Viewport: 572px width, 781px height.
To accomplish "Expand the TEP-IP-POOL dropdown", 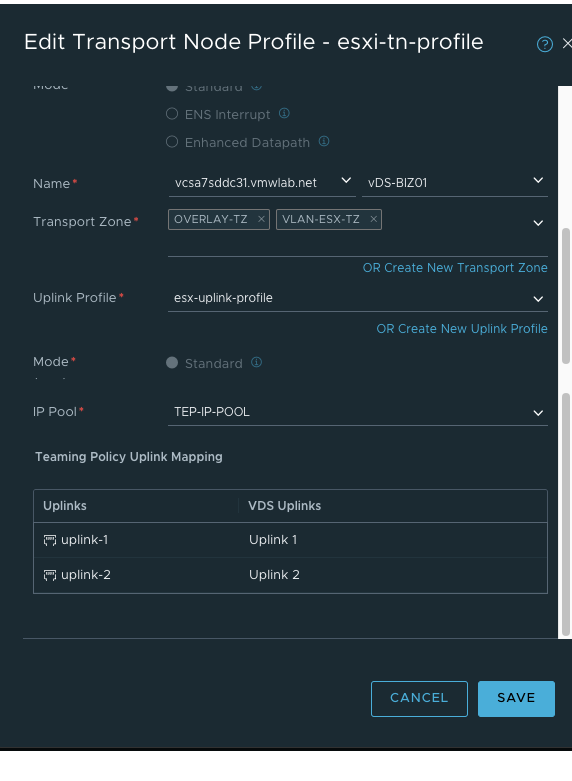I will (x=358, y=412).
